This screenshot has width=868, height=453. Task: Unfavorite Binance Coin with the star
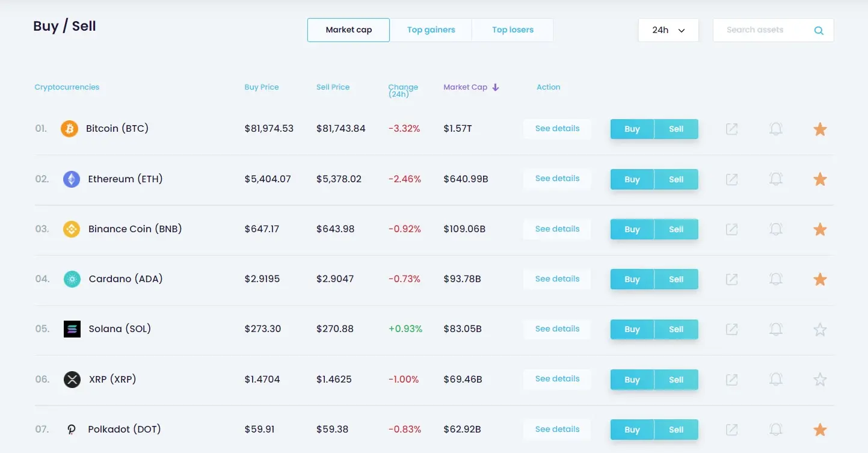820,229
